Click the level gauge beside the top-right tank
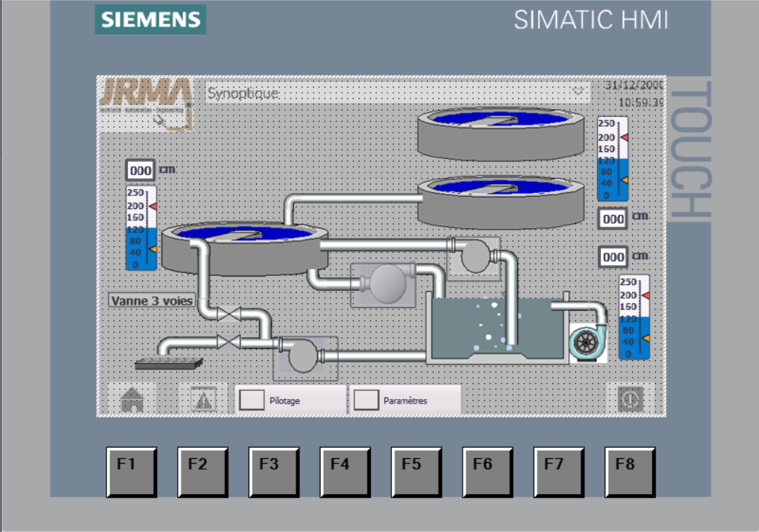 (x=613, y=159)
